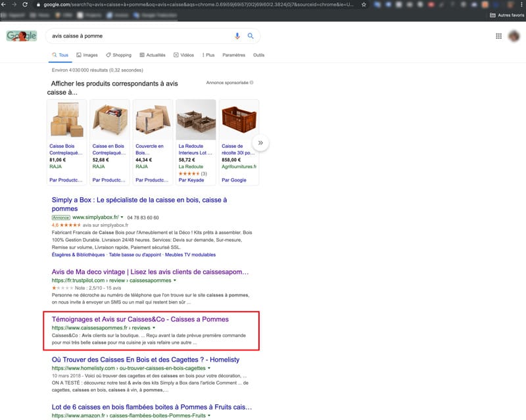526x420 pixels.
Task: Click the voice search microphone icon
Action: pos(237,36)
